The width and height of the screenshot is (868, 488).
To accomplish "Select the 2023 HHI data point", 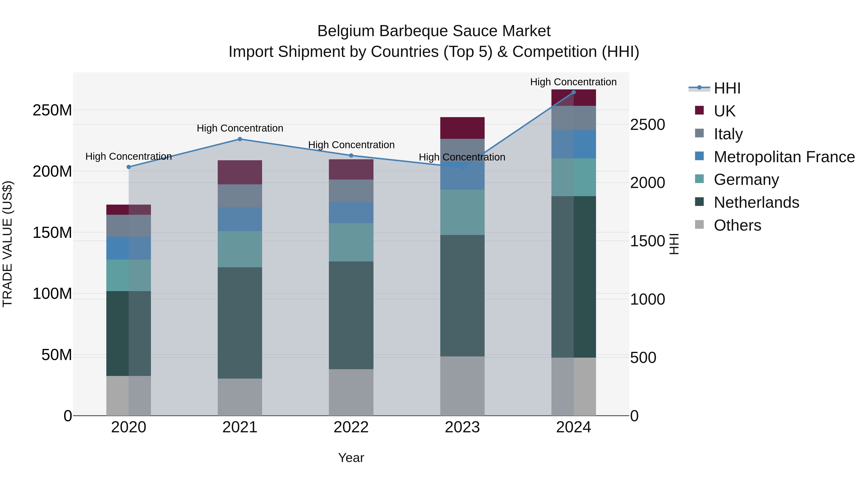I will (x=462, y=167).
